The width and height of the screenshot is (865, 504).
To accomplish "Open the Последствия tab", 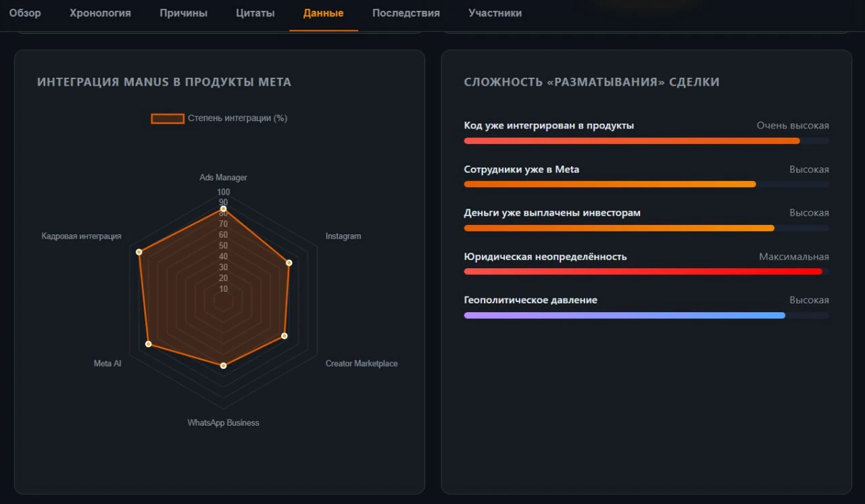I will click(405, 14).
